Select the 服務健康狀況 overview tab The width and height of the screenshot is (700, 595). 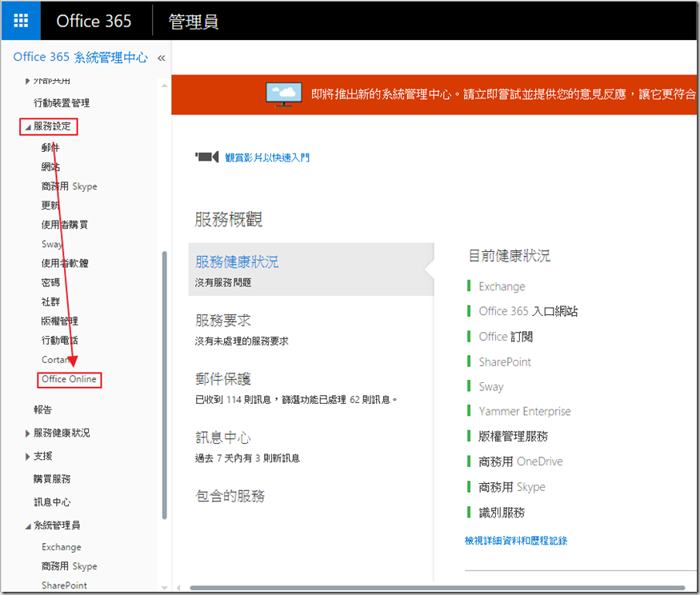coord(237,262)
